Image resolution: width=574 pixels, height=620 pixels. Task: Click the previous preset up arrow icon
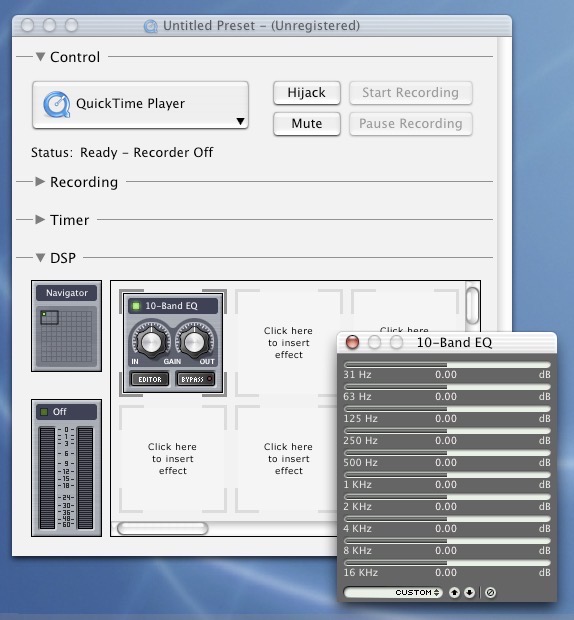pyautogui.click(x=454, y=592)
